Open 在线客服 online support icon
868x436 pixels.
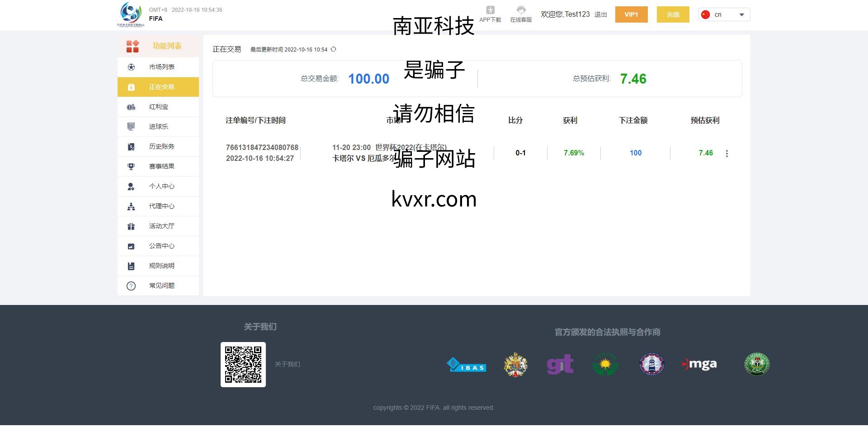tap(521, 10)
